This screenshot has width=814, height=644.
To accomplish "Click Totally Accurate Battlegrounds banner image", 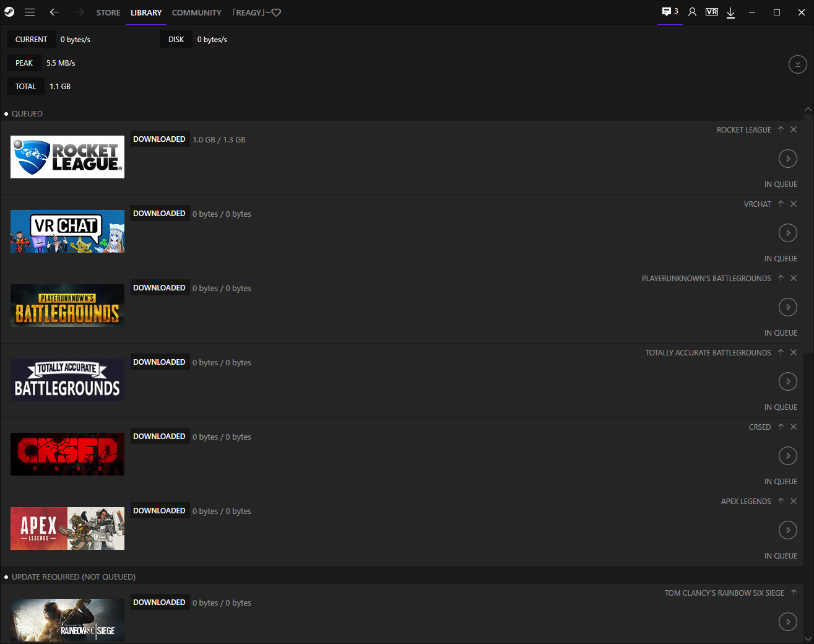I will tap(67, 380).
